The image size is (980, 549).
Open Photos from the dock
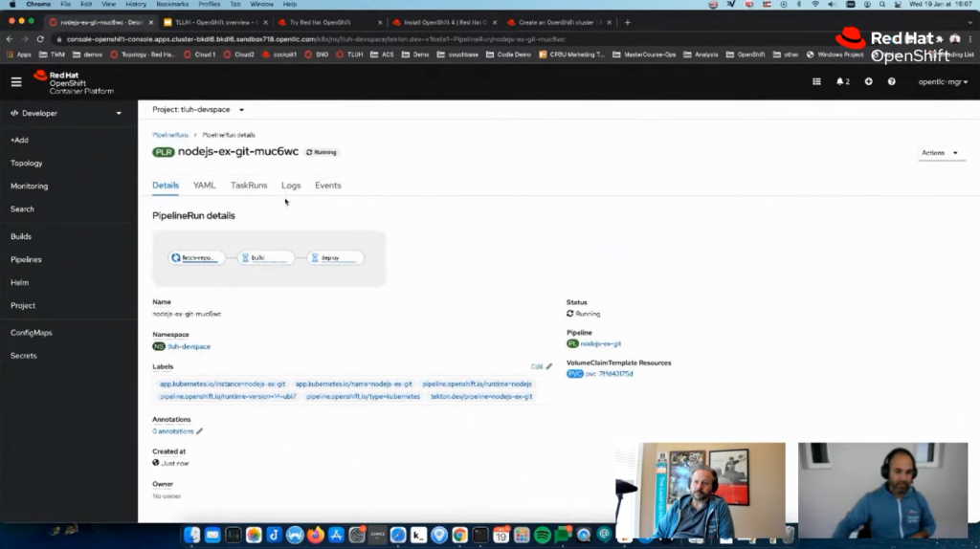254,535
